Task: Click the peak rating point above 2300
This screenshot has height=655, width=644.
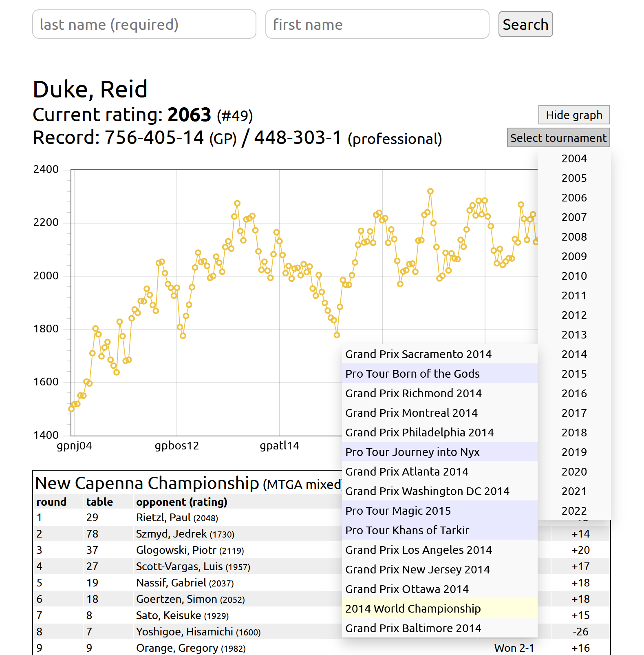Action: pos(430,191)
